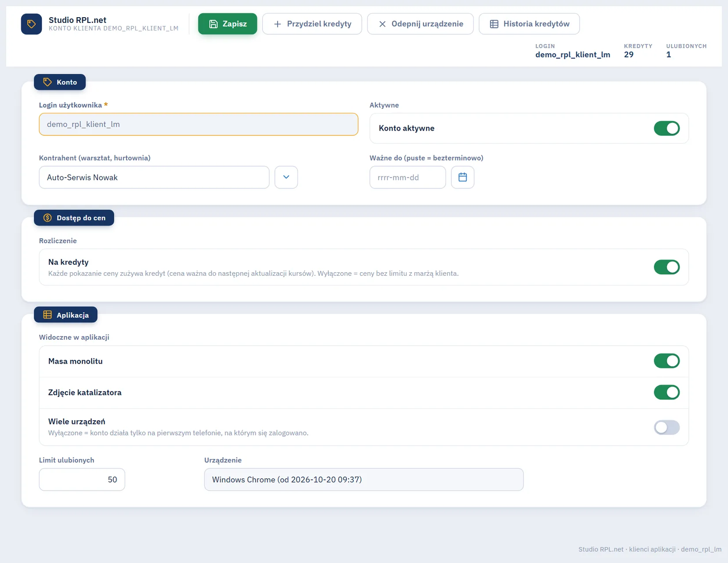Click the Konto section label
The height and width of the screenshot is (563, 728).
60,82
